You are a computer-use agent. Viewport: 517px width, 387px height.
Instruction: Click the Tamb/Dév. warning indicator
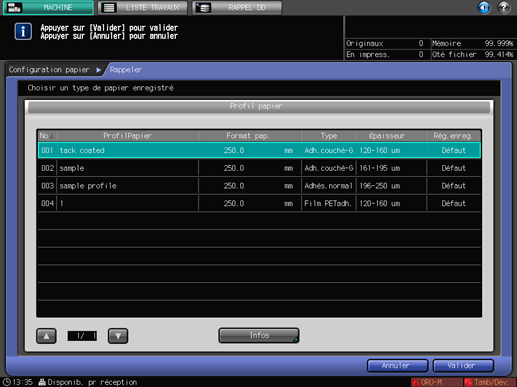tap(490, 382)
